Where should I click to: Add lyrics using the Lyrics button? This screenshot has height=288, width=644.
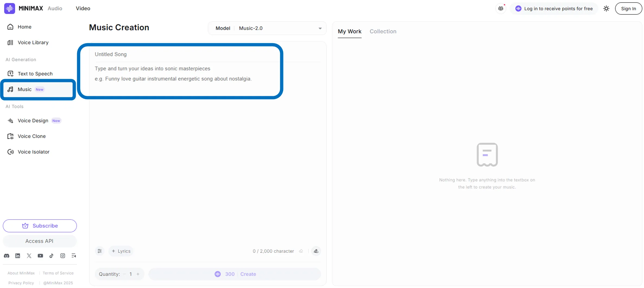[x=121, y=251]
